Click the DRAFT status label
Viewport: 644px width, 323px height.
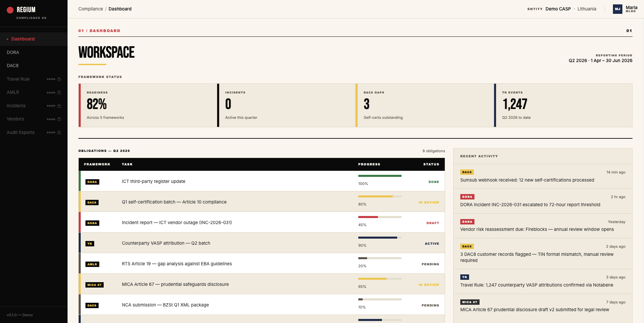433,223
